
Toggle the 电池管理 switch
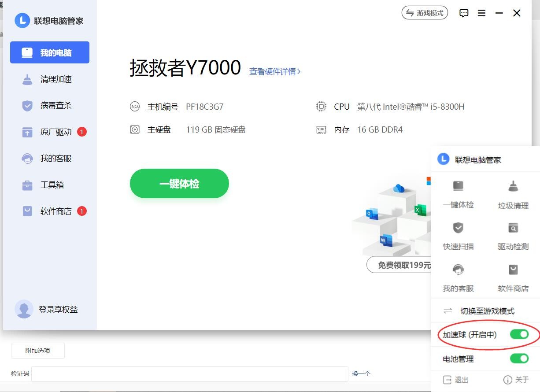coord(519,359)
